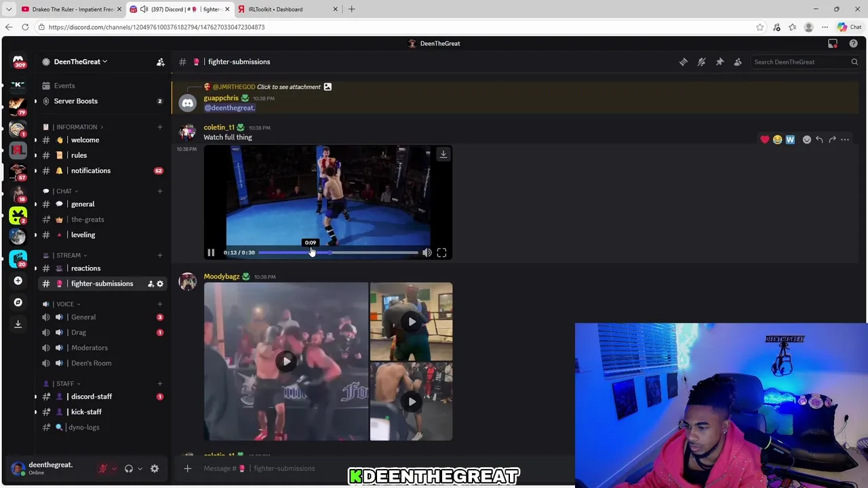This screenshot has height=488, width=868.
Task: Click Add a Server plus icon
Action: click(18, 281)
